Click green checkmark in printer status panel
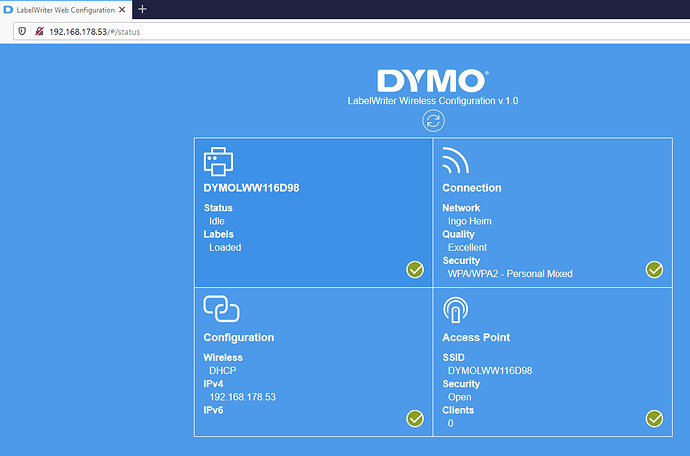Viewport: 690px width, 456px height. click(x=415, y=269)
